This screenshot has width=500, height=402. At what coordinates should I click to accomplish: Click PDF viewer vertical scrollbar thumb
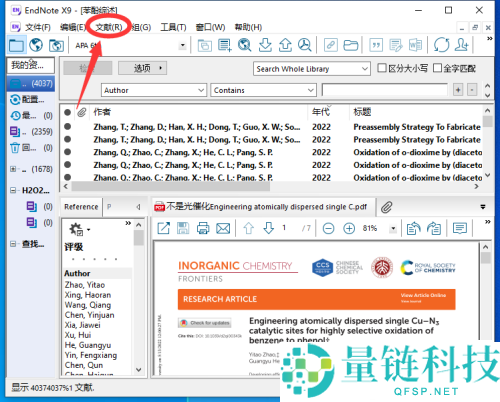(x=485, y=258)
